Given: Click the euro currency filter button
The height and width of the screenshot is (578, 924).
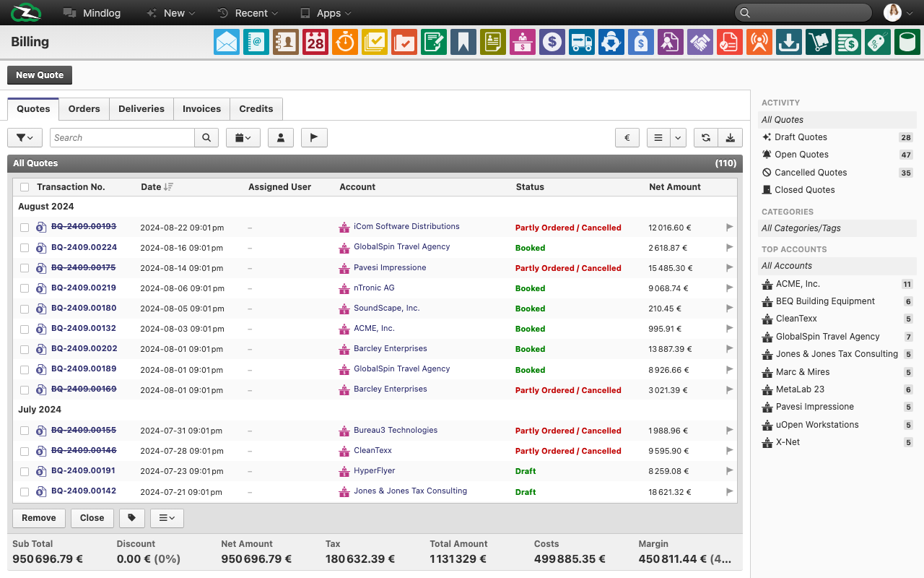Looking at the screenshot, I should click(x=627, y=137).
